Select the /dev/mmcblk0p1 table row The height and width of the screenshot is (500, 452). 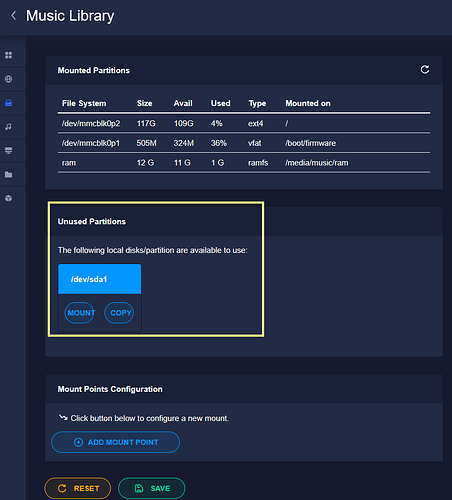[x=244, y=143]
